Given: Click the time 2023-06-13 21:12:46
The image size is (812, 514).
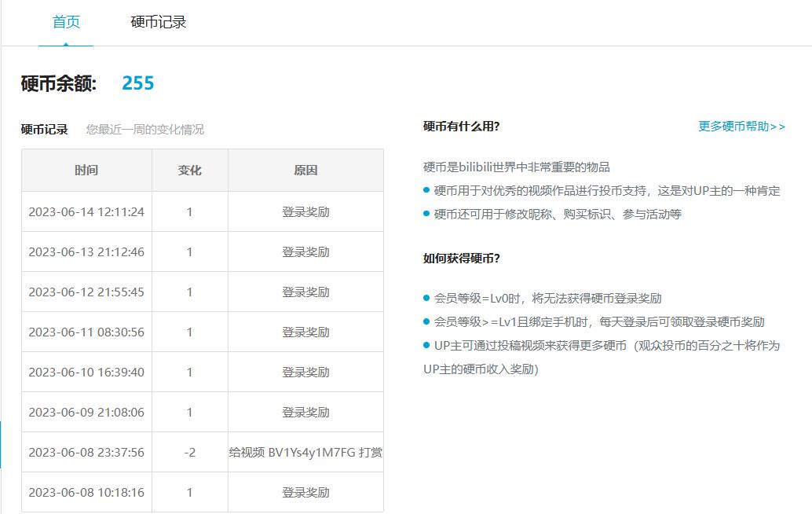Looking at the screenshot, I should [86, 251].
